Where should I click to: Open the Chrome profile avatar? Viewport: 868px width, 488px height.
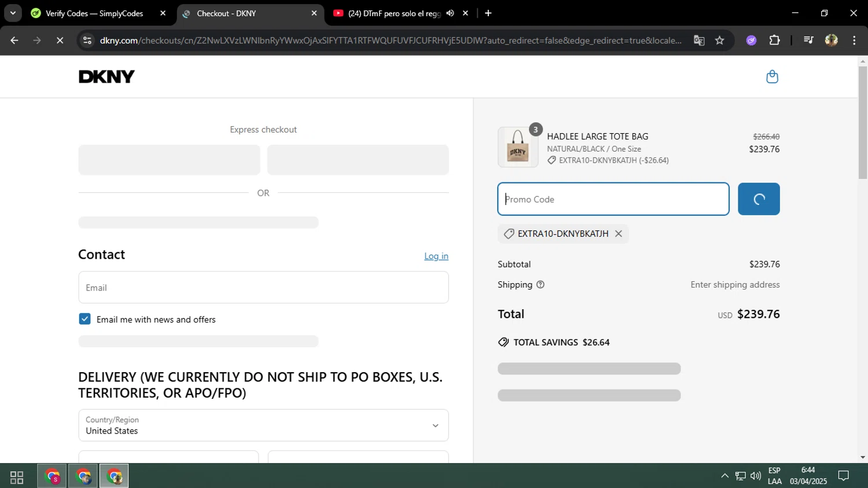pos(832,41)
